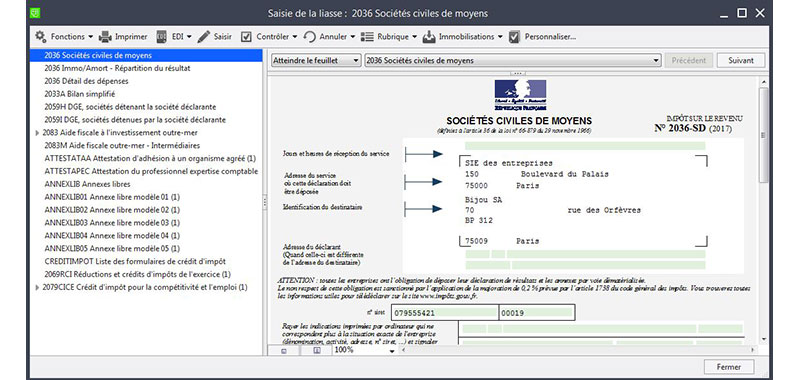The height and width of the screenshot is (380, 800).
Task: Click the Annuler undo arrow icon
Action: click(x=309, y=37)
